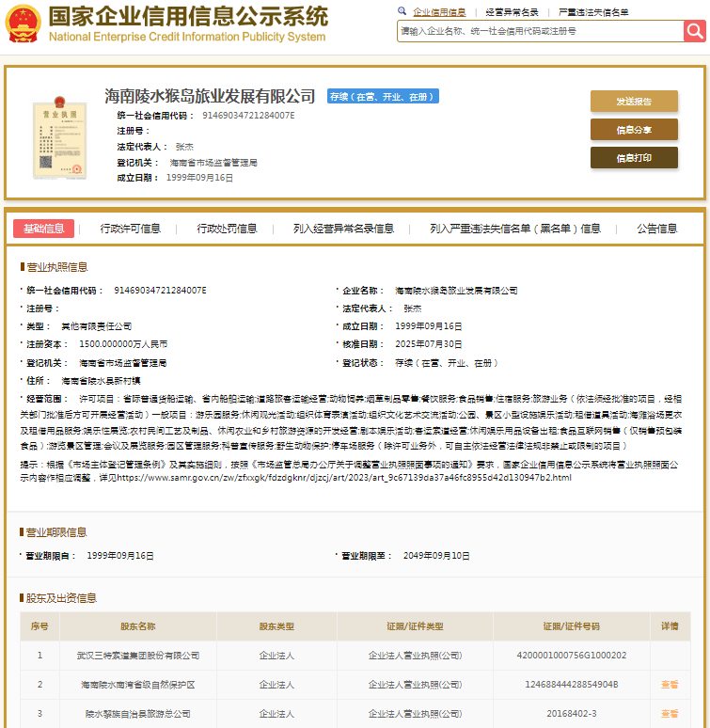Click the 股东类型 column header
This screenshot has width=710, height=728.
coord(276,626)
